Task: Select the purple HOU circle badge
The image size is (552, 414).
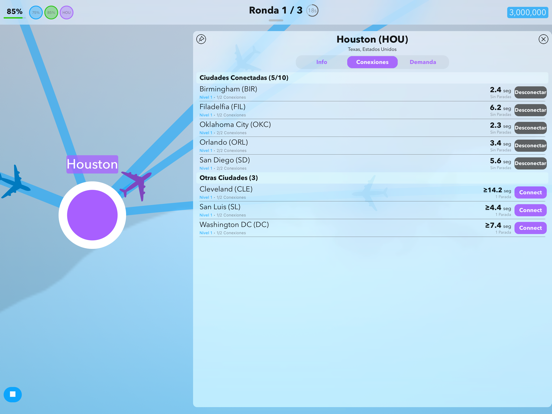Action: coord(67,13)
